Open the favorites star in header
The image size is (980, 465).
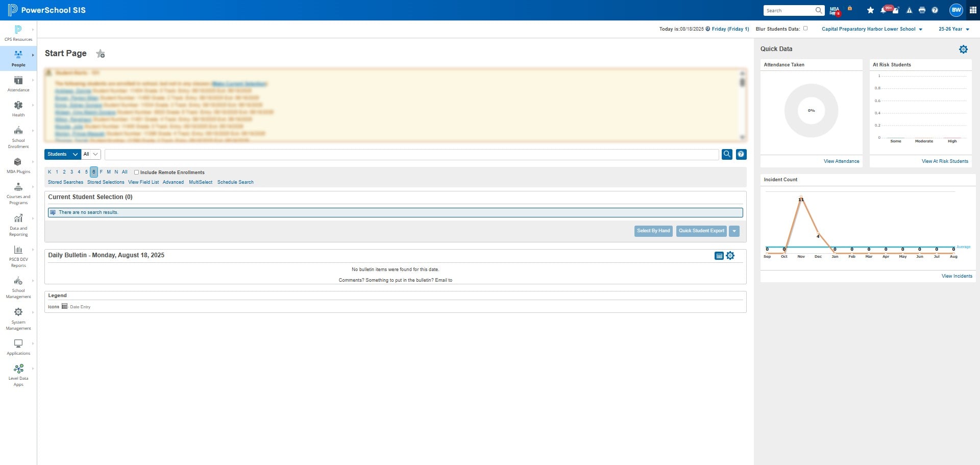(870, 10)
